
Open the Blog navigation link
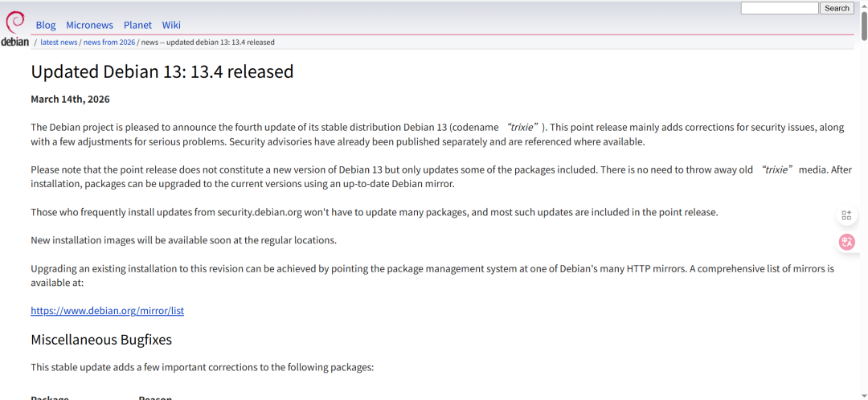[x=46, y=25]
